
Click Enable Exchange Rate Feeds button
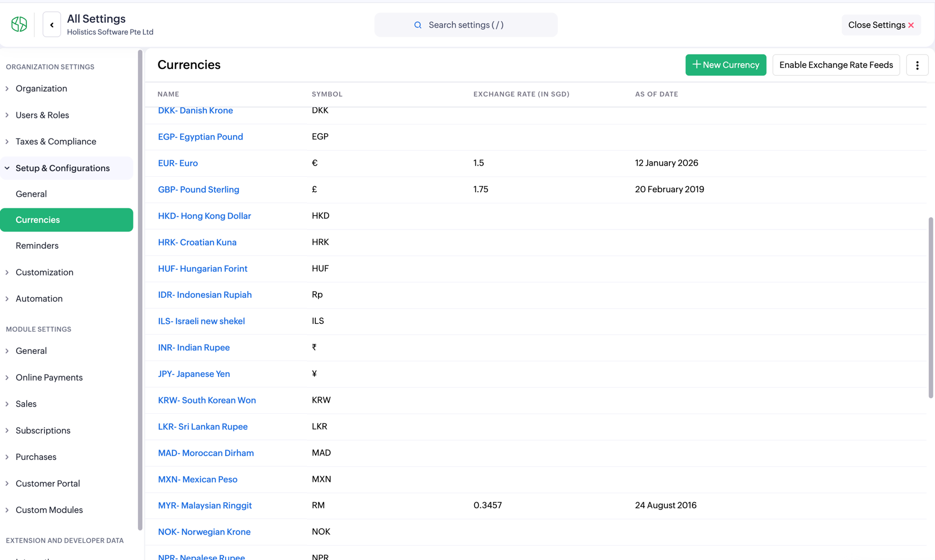836,65
